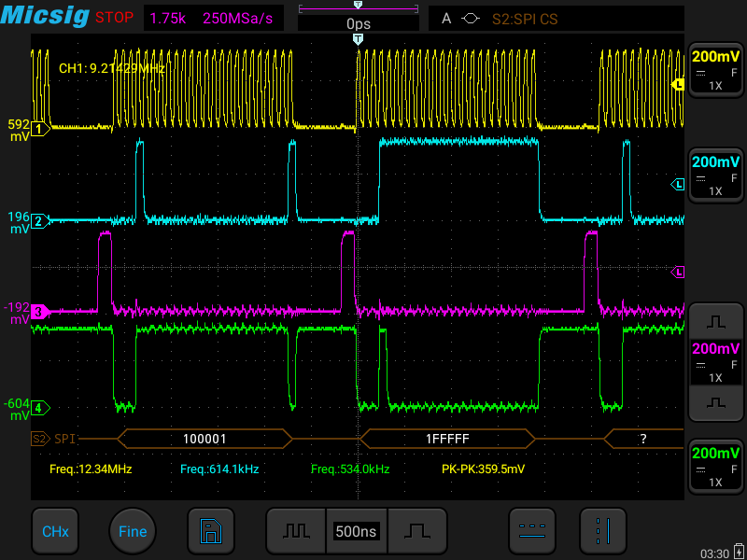747x560 pixels.
Task: Click the vertical cursor icon
Action: point(603,531)
